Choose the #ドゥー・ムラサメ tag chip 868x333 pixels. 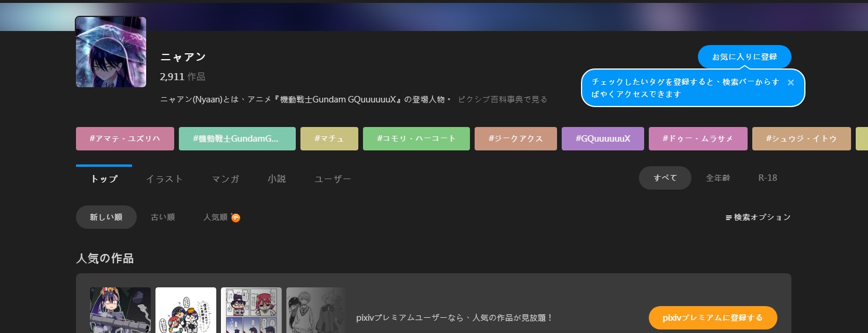click(698, 139)
